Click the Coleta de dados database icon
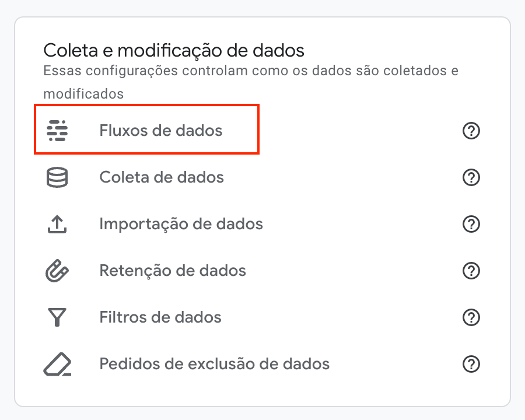Viewport: 525px width, 420px height. point(57,177)
